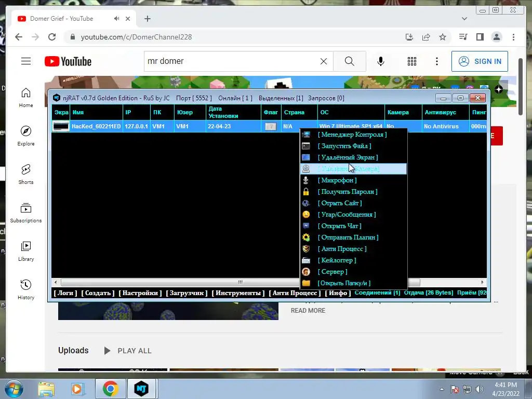Open Subscriptions in the YouTube sidebar

tap(26, 212)
